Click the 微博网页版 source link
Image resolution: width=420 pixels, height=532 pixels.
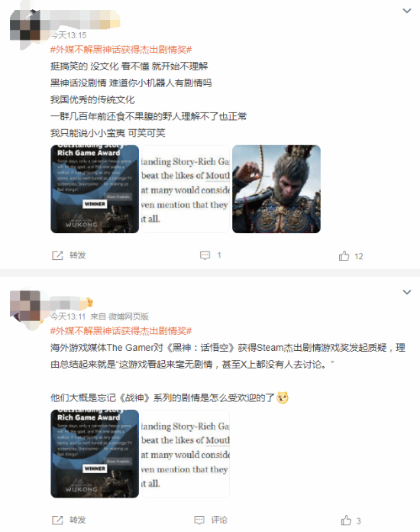(x=128, y=316)
